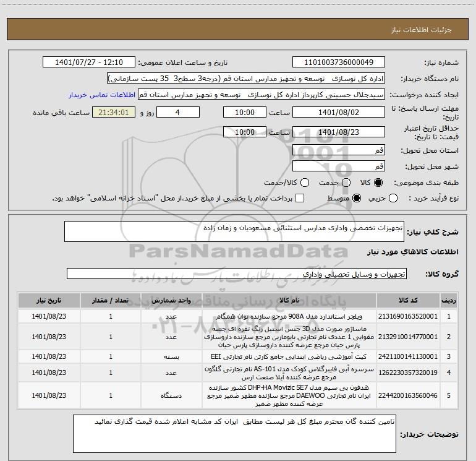
Task: Click the buyer notes text area
Action: pyautogui.click(x=234, y=434)
